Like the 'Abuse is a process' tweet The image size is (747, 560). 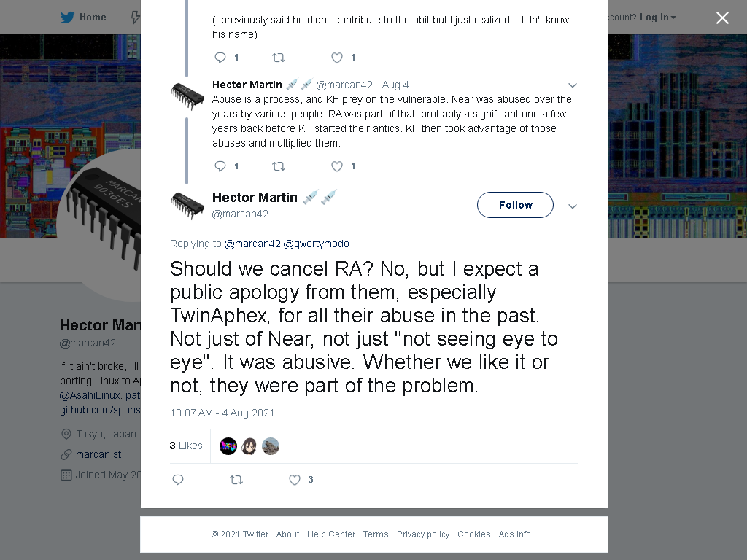(x=337, y=166)
